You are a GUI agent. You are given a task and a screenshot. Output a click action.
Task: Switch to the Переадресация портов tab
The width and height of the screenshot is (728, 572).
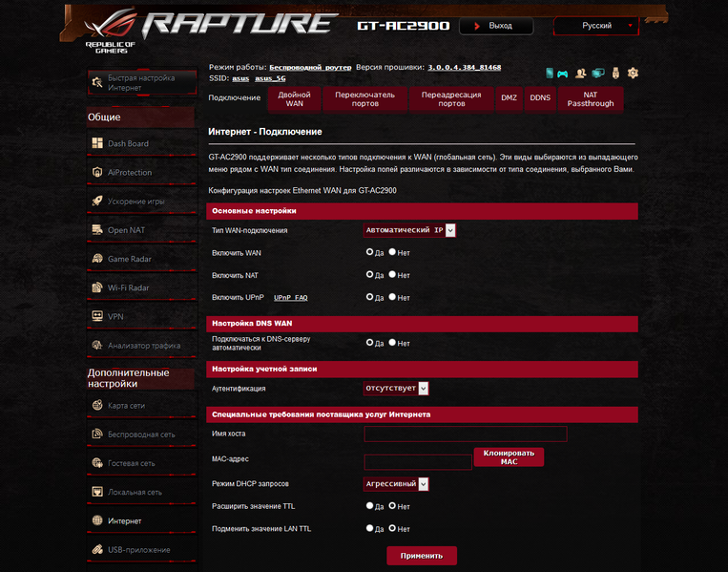(451, 99)
